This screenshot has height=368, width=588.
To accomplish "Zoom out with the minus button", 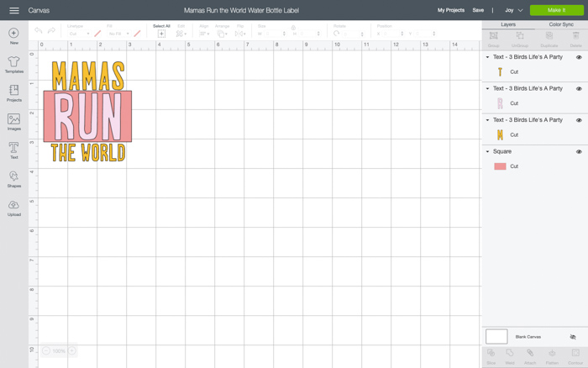I will click(x=46, y=350).
